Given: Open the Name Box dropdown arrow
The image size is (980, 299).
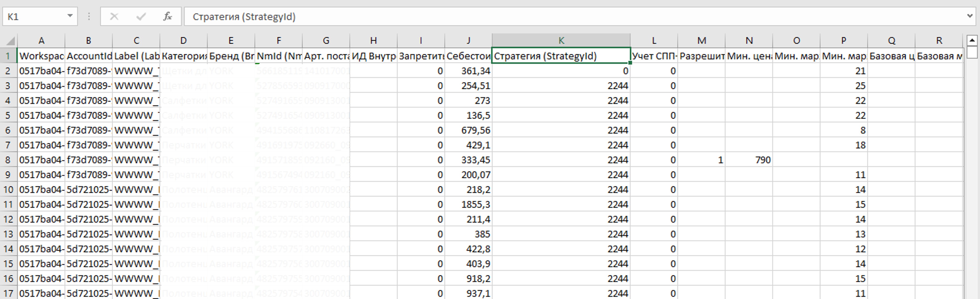Looking at the screenshot, I should click(x=70, y=16).
